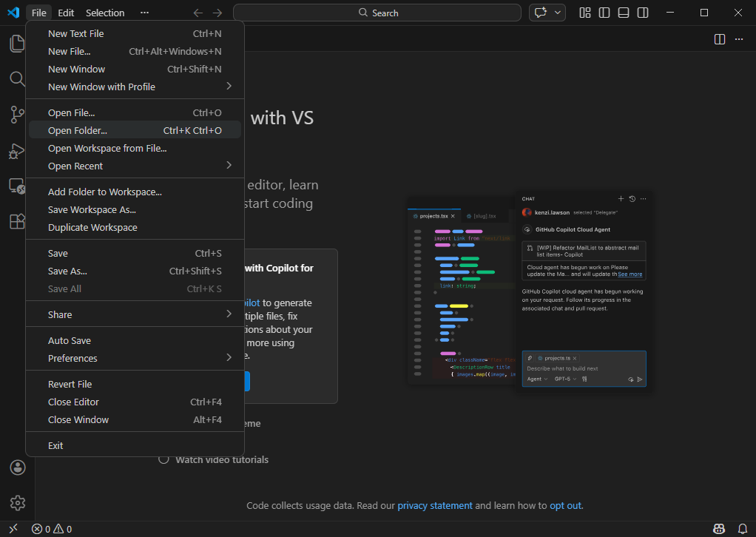The image size is (756, 537).
Task: Toggle the Primary Side Bar layout button
Action: [604, 13]
